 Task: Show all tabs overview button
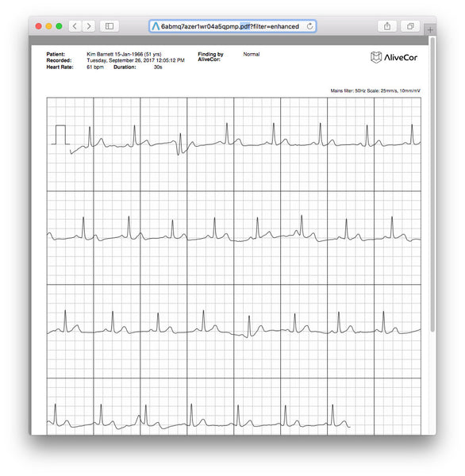410,26
